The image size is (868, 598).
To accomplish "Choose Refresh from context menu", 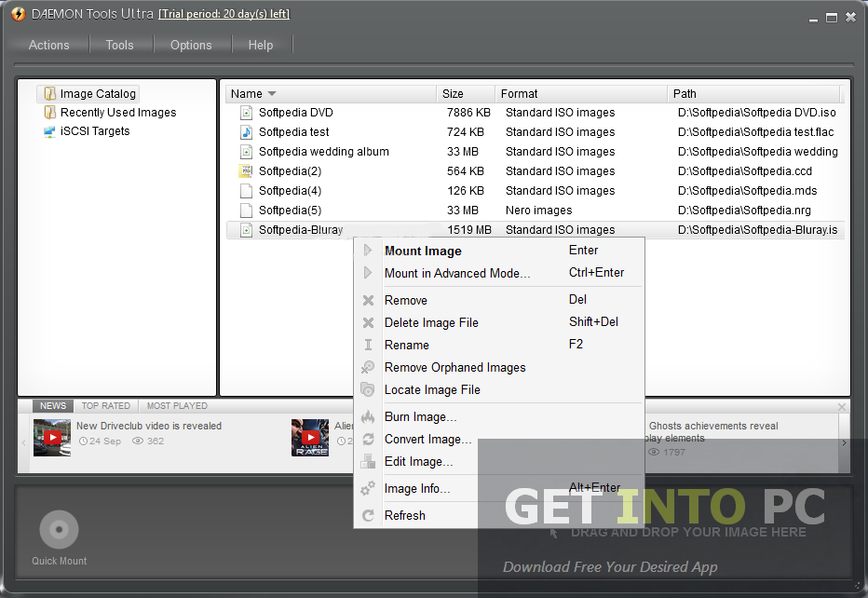I will (499, 515).
